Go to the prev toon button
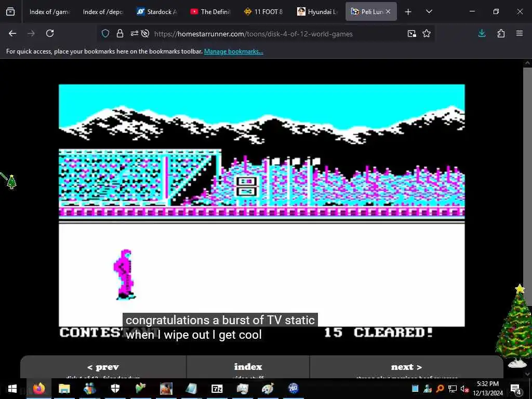Image resolution: width=532 pixels, height=399 pixels. [103, 367]
